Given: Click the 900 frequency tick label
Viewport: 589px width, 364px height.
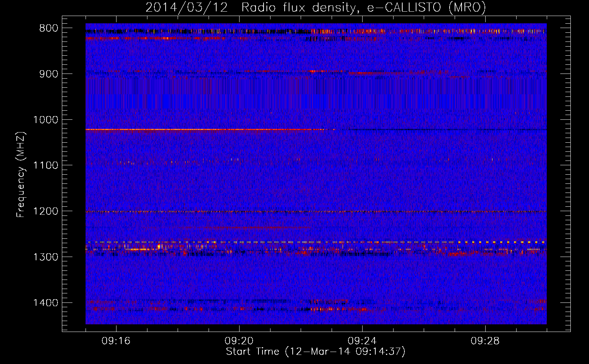Looking at the screenshot, I should (48, 74).
